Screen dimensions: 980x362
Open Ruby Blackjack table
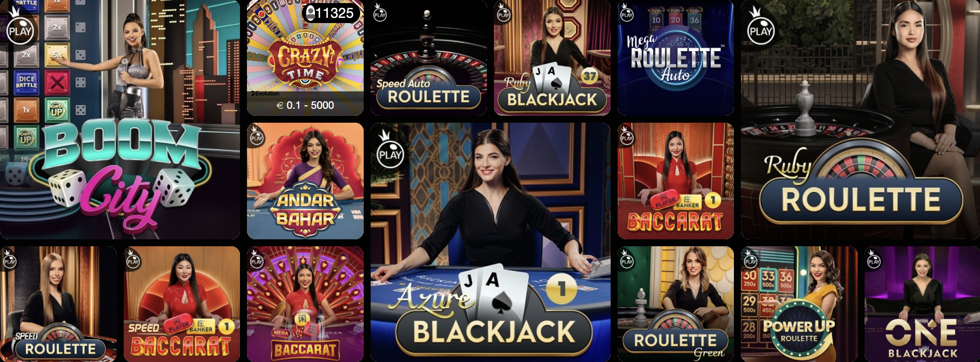click(552, 57)
